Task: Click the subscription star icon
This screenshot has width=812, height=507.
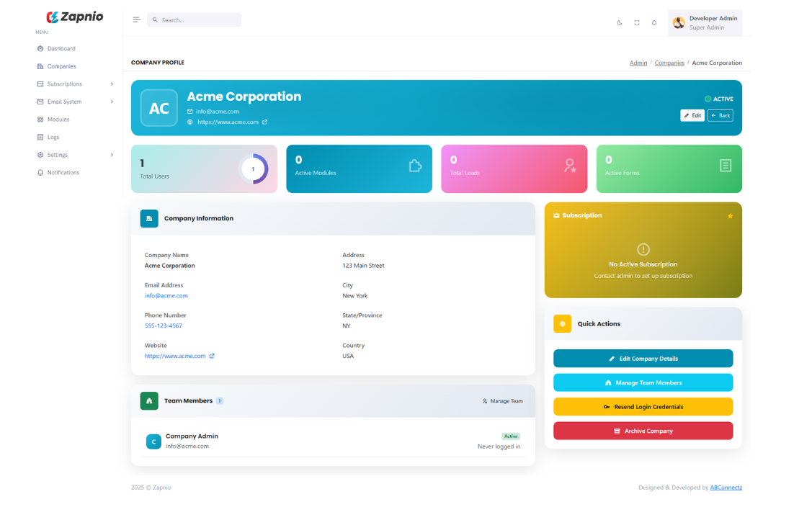Action: (730, 216)
